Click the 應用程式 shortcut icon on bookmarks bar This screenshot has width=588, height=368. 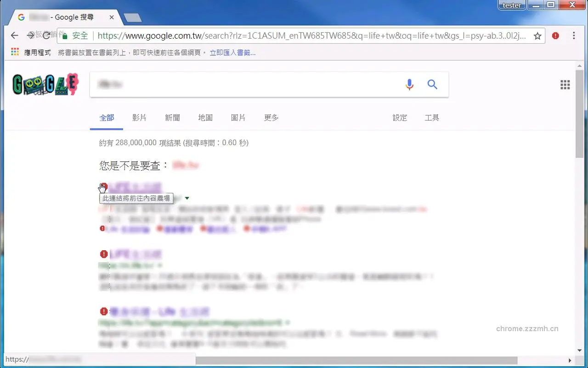pyautogui.click(x=14, y=52)
